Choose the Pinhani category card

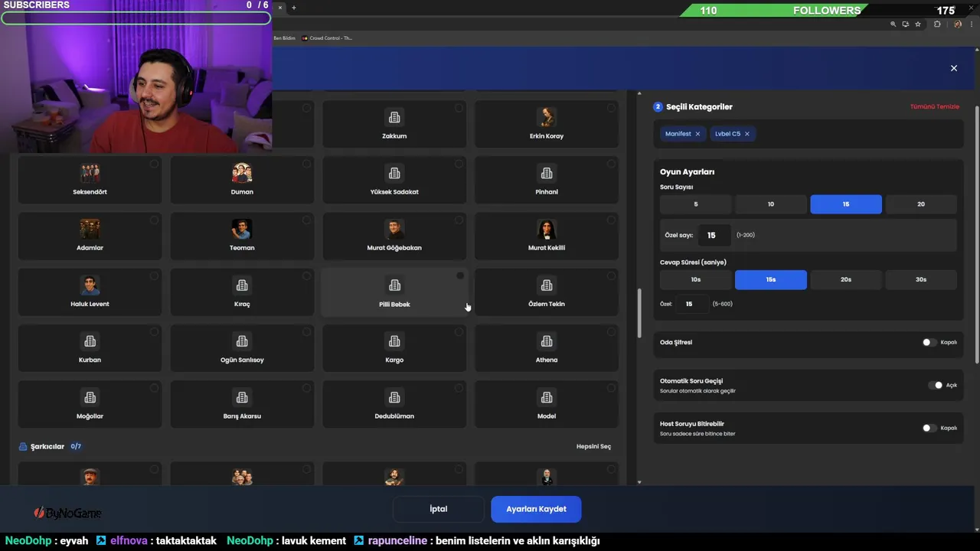[x=547, y=180]
